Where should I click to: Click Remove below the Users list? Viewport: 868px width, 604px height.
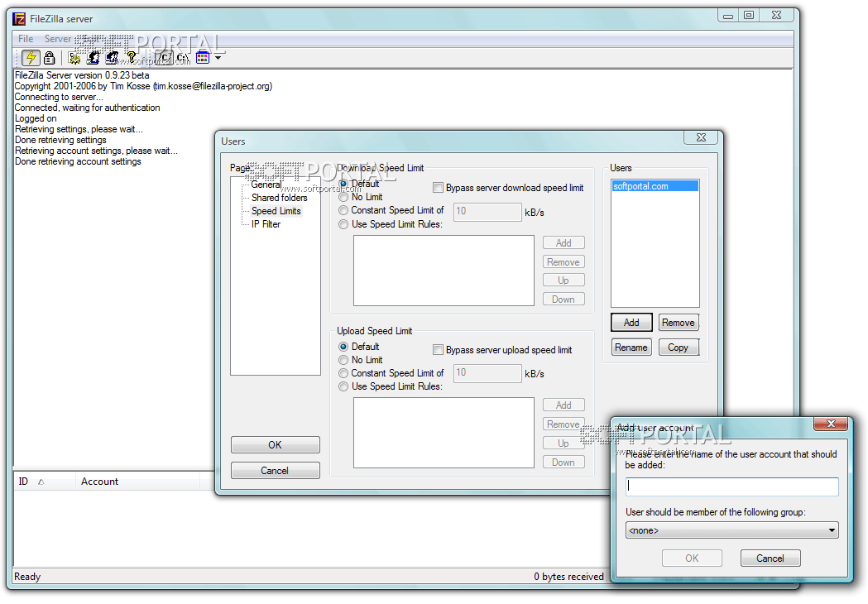click(x=679, y=322)
